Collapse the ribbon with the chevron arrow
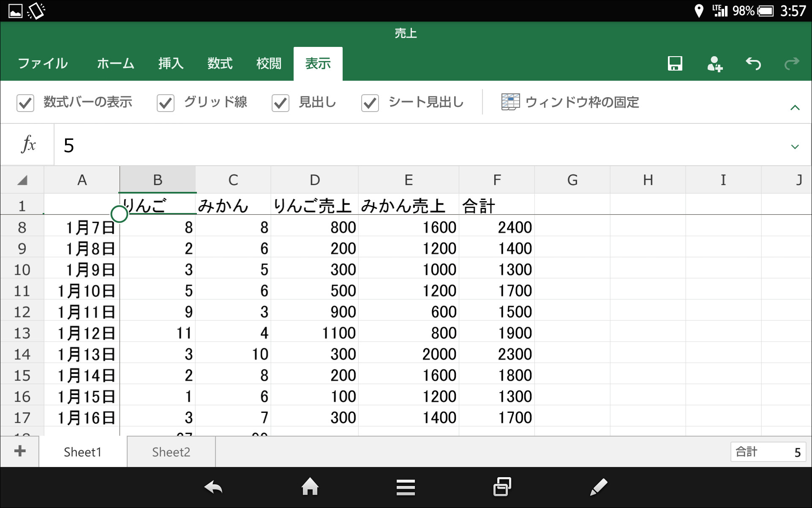This screenshot has height=508, width=812. click(796, 107)
